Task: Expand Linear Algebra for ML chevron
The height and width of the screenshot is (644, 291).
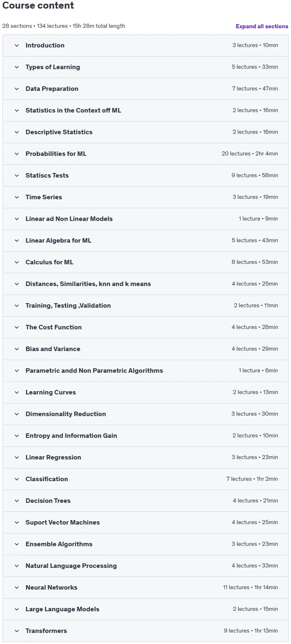Action: (17, 241)
